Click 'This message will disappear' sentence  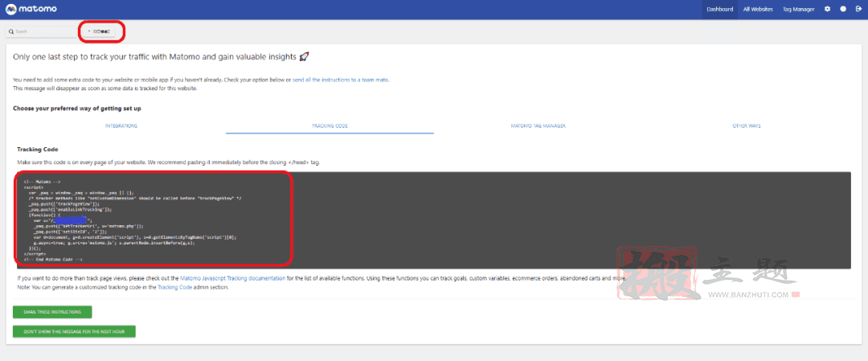105,88
